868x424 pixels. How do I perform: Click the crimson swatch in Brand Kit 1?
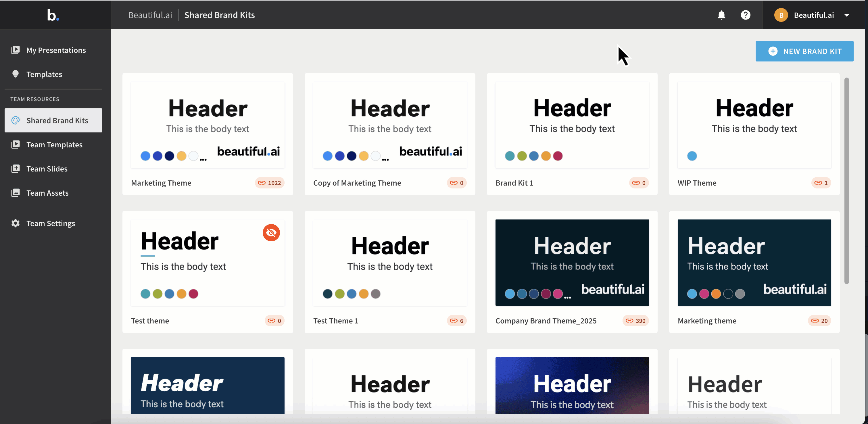[558, 156]
